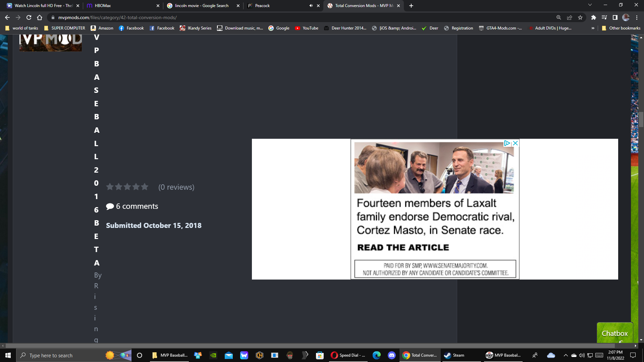This screenshot has height=362, width=644.
Task: Share this page via the share icon
Action: [570, 17]
